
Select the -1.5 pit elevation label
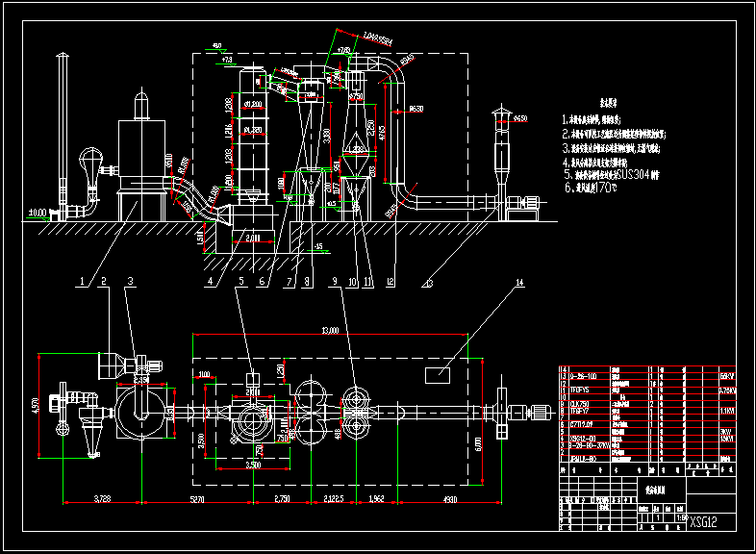[x=318, y=247]
